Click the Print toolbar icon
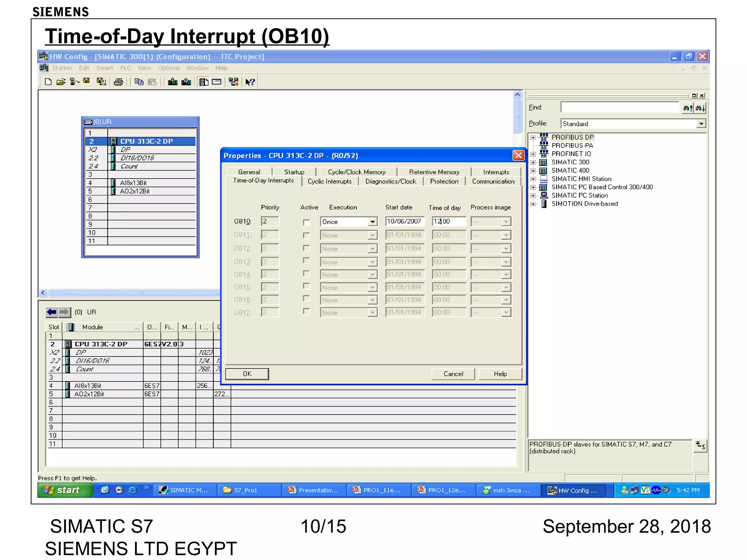The width and height of the screenshot is (747, 560). [119, 82]
